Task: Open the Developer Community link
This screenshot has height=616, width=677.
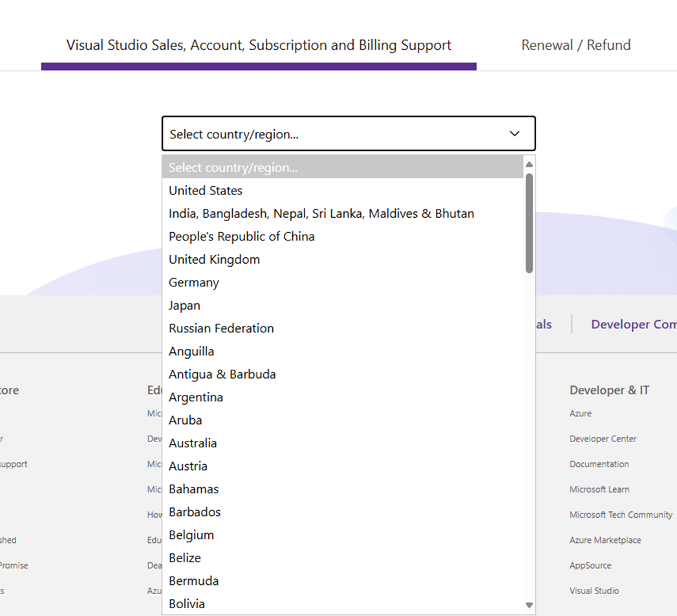Action: point(634,324)
